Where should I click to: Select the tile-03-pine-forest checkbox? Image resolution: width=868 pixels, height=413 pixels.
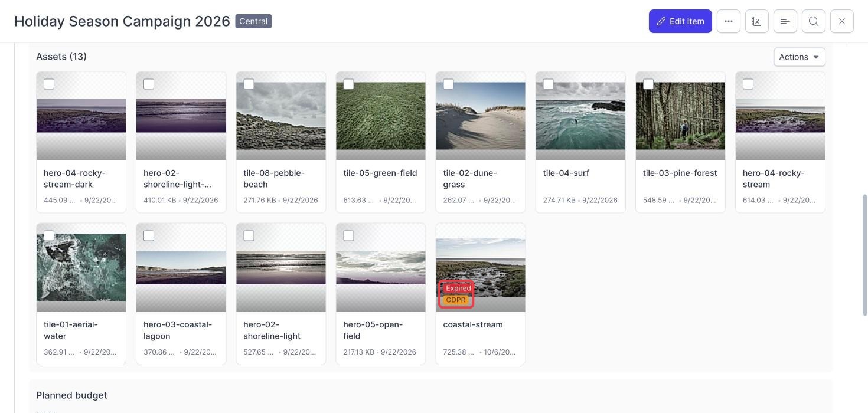tap(648, 84)
